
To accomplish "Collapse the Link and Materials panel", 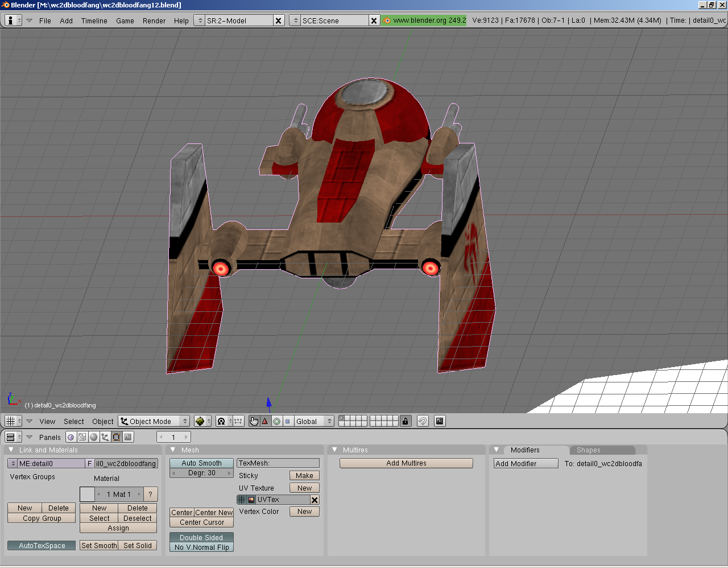I will click(x=11, y=450).
